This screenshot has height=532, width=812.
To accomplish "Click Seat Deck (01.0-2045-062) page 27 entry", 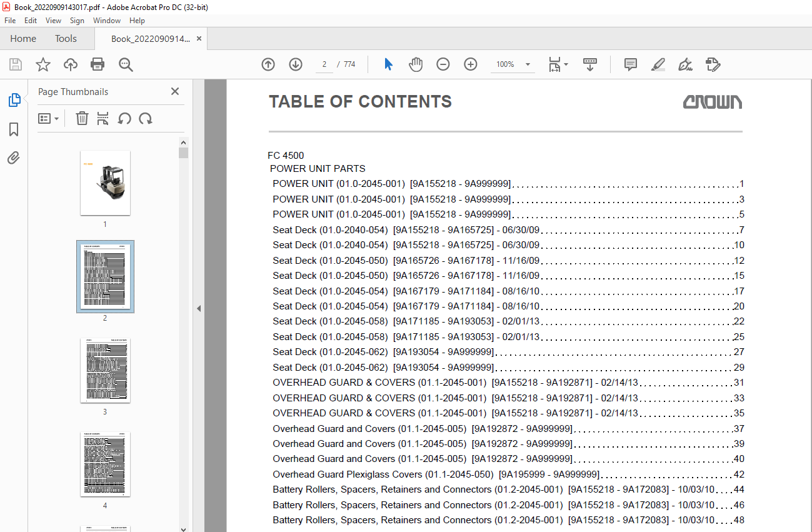I will [508, 352].
